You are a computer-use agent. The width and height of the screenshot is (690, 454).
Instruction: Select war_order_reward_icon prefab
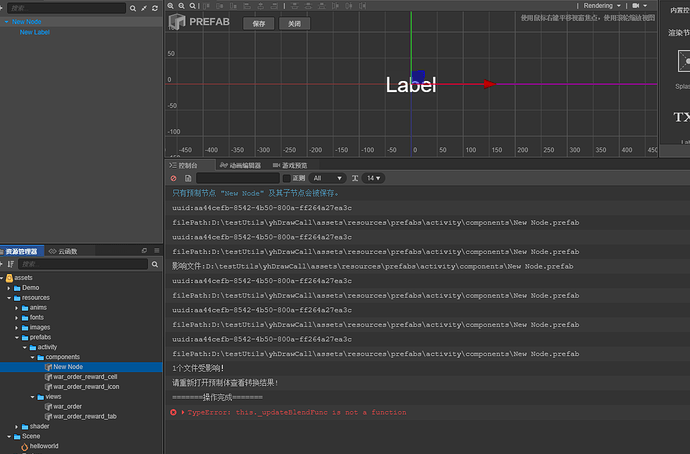click(86, 387)
